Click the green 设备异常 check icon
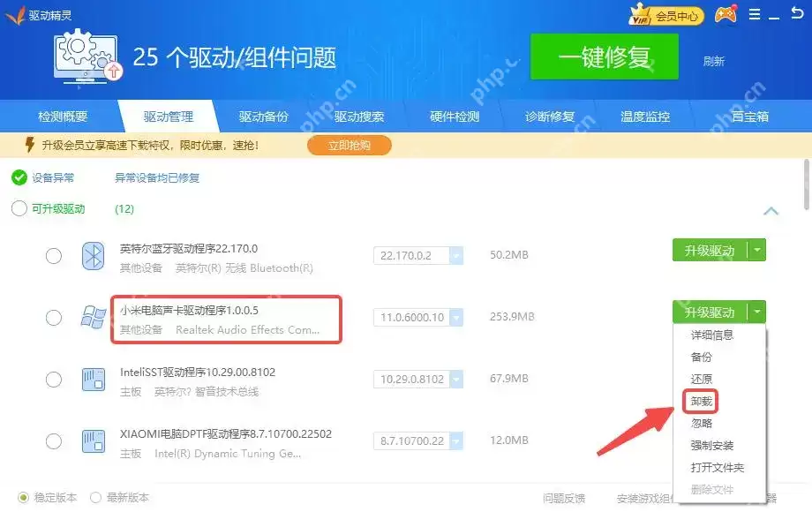The image size is (812, 512). (x=19, y=177)
